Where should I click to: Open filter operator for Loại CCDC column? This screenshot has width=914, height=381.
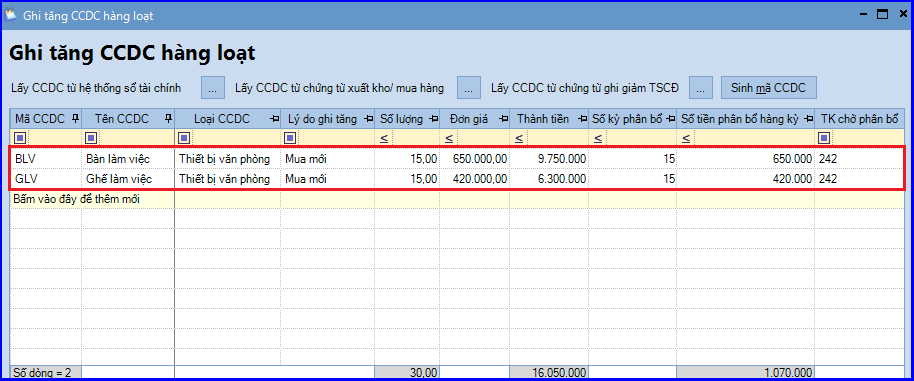click(x=184, y=138)
